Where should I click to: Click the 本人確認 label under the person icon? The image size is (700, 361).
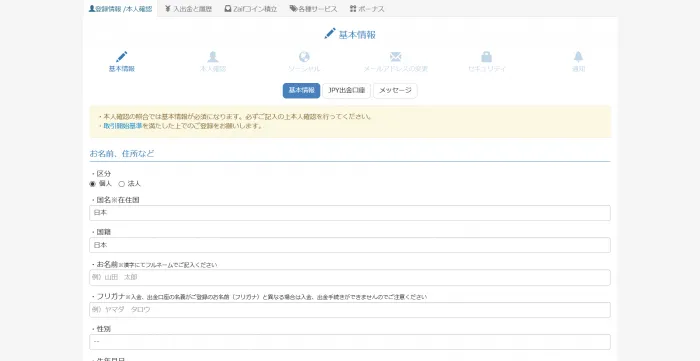tap(213, 69)
